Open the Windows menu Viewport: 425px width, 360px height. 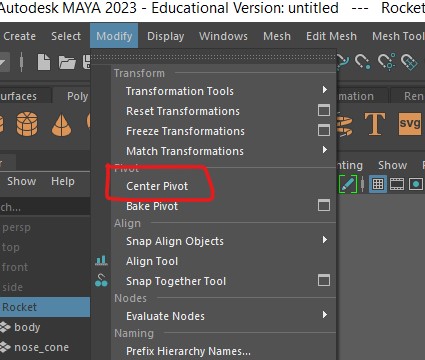pos(223,36)
